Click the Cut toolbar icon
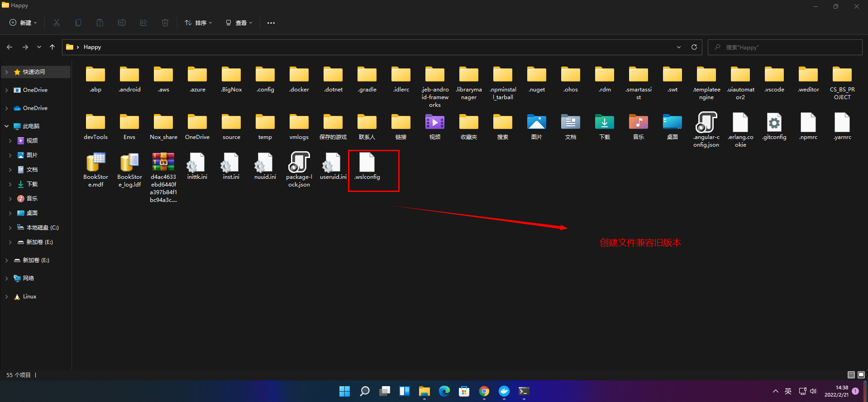Image resolution: width=868 pixels, height=402 pixels. click(57, 23)
